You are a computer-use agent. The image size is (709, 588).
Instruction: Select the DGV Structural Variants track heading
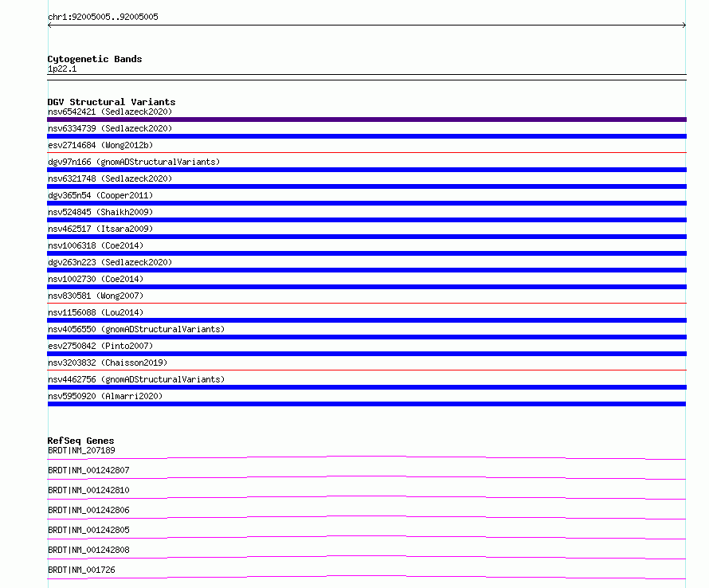(x=112, y=102)
